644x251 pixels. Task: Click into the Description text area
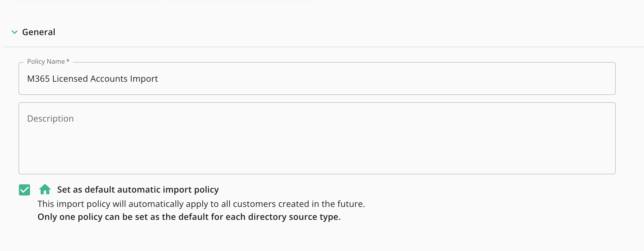(x=317, y=138)
